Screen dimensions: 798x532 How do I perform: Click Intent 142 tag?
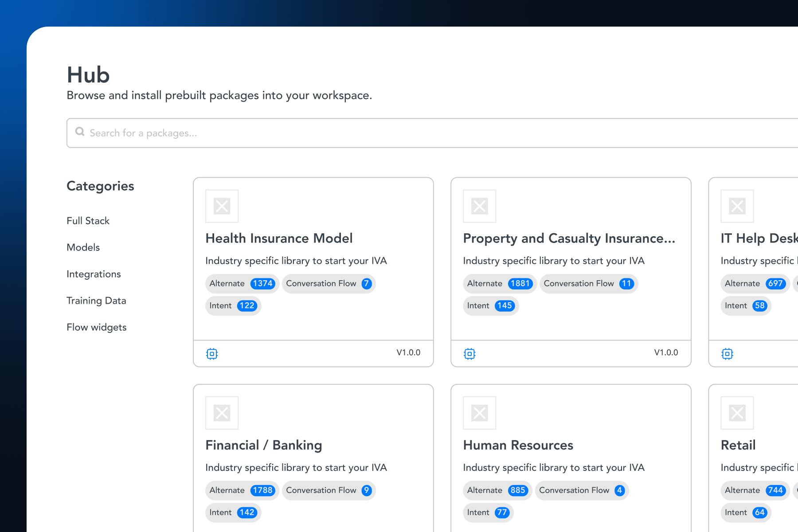click(233, 512)
